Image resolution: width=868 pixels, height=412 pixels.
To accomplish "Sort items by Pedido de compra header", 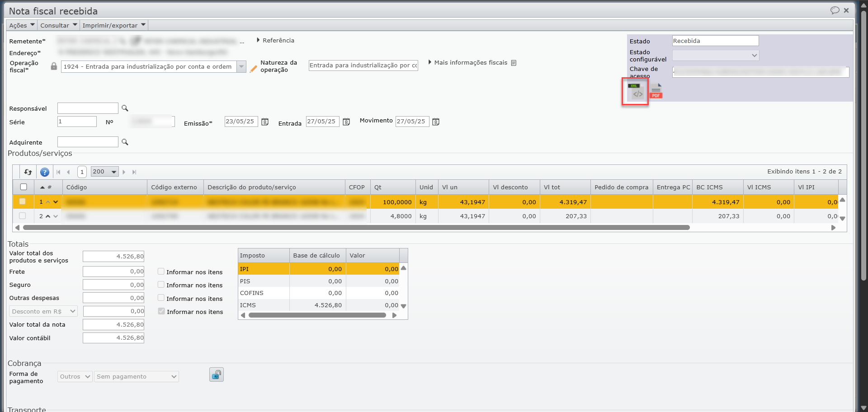I will 622,187.
